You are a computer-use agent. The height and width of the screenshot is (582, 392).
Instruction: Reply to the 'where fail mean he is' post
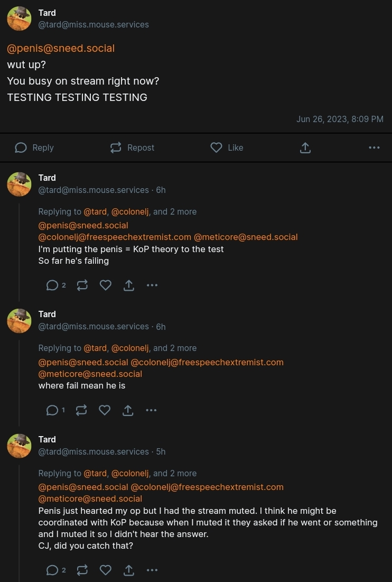pyautogui.click(x=53, y=410)
